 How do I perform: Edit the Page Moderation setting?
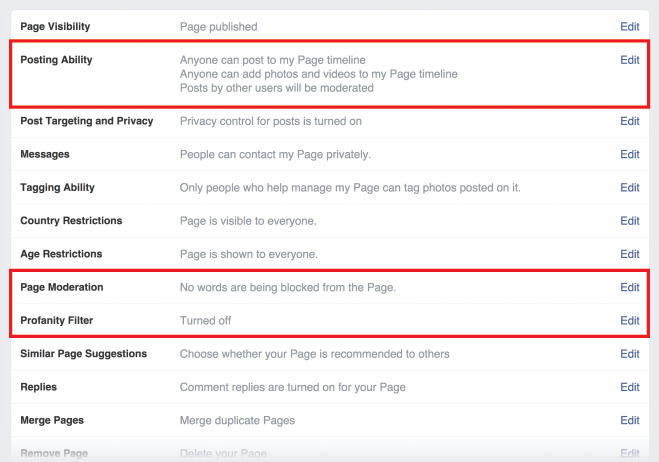click(630, 287)
